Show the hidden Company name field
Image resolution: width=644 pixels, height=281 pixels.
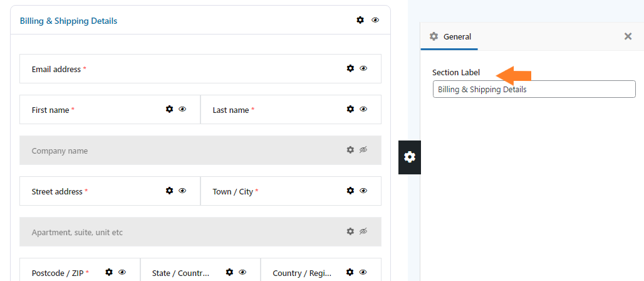coord(363,150)
